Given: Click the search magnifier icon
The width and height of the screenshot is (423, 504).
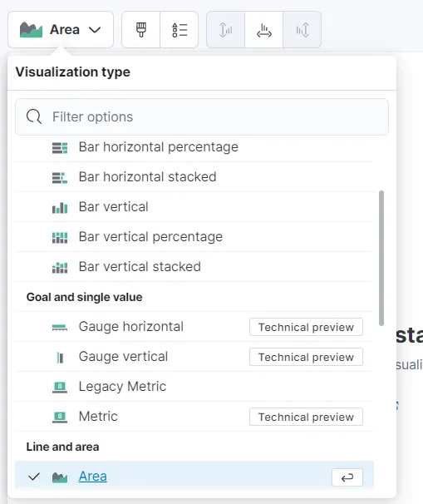Looking at the screenshot, I should (x=34, y=116).
